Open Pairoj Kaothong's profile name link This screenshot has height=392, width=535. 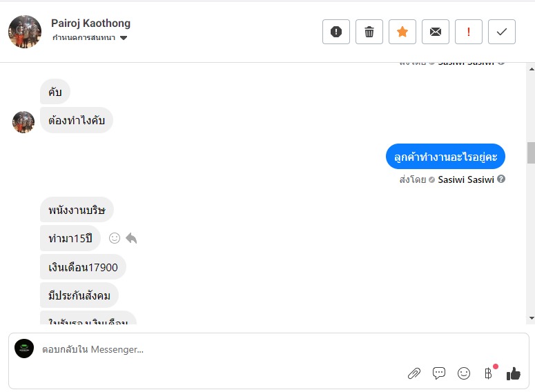pos(90,23)
